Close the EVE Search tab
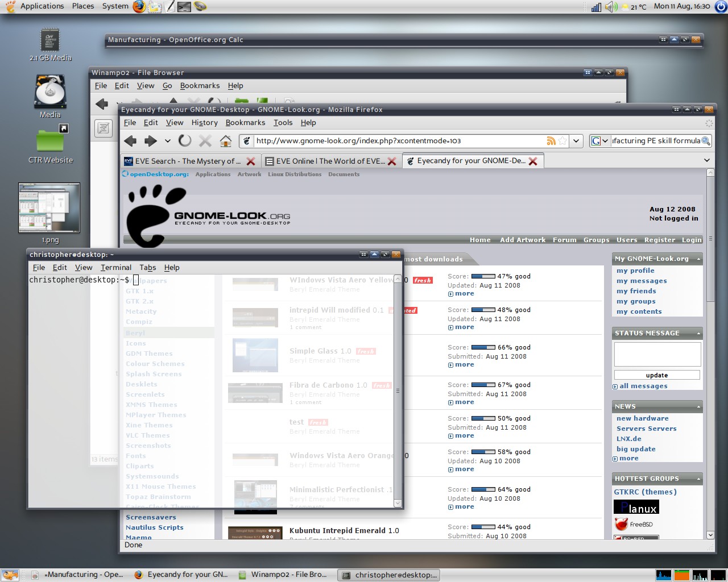Image resolution: width=728 pixels, height=582 pixels. [250, 161]
